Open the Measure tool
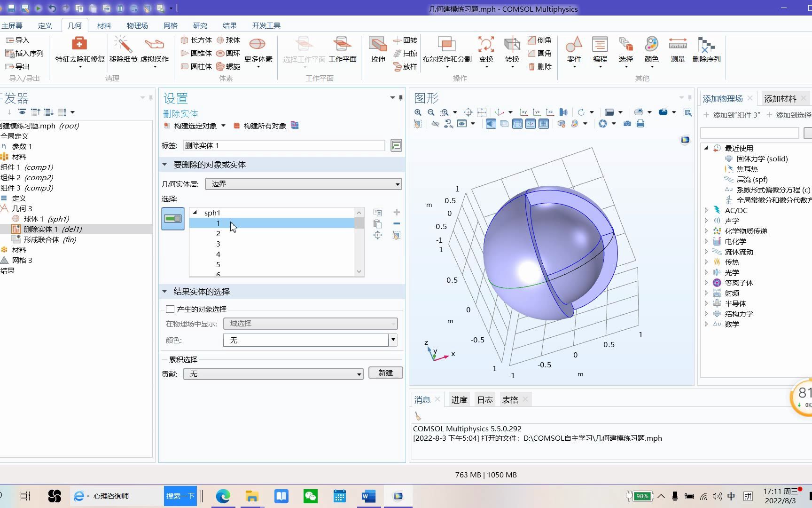The image size is (812, 508). coord(678,50)
